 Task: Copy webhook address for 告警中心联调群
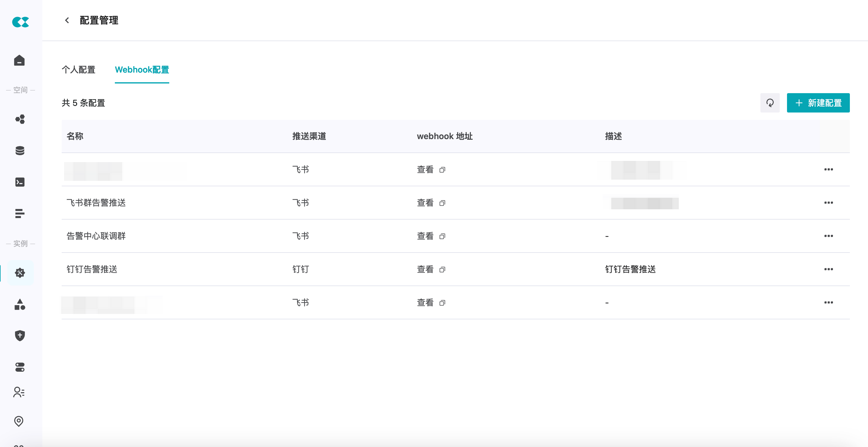[x=442, y=236]
